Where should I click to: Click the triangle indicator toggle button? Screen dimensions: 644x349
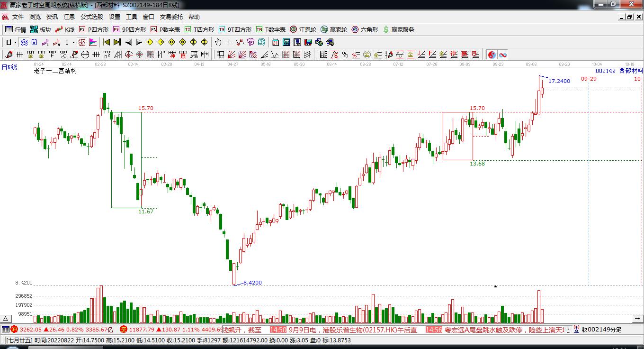[6, 319]
